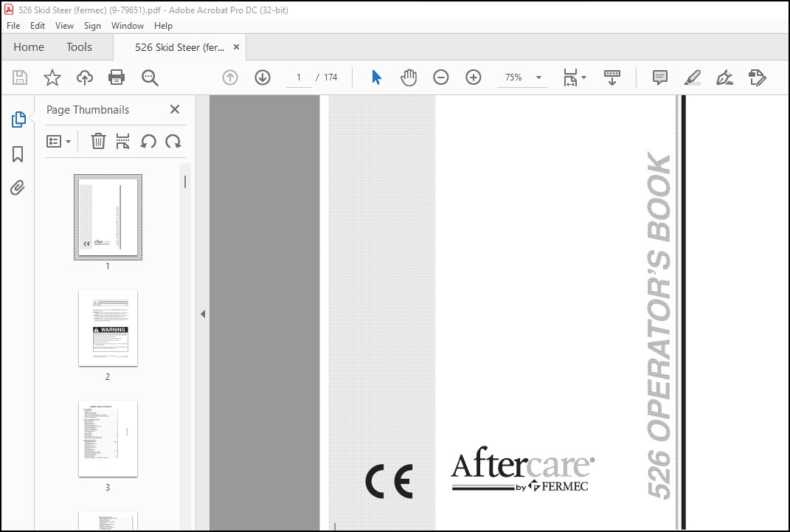
Task: Open the Bookmarks panel icon
Action: point(18,154)
